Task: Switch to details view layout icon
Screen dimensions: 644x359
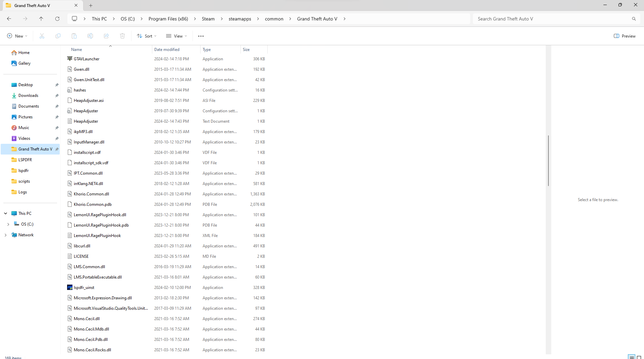Action: click(x=632, y=357)
